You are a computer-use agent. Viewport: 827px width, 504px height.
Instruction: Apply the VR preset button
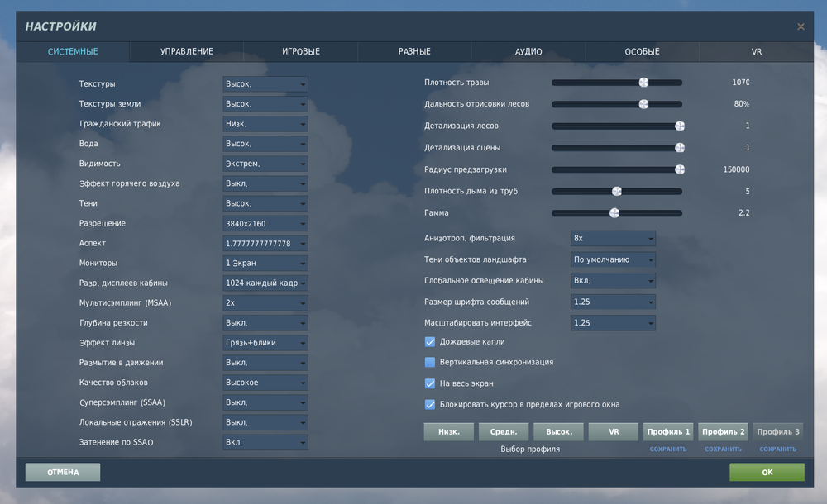614,432
